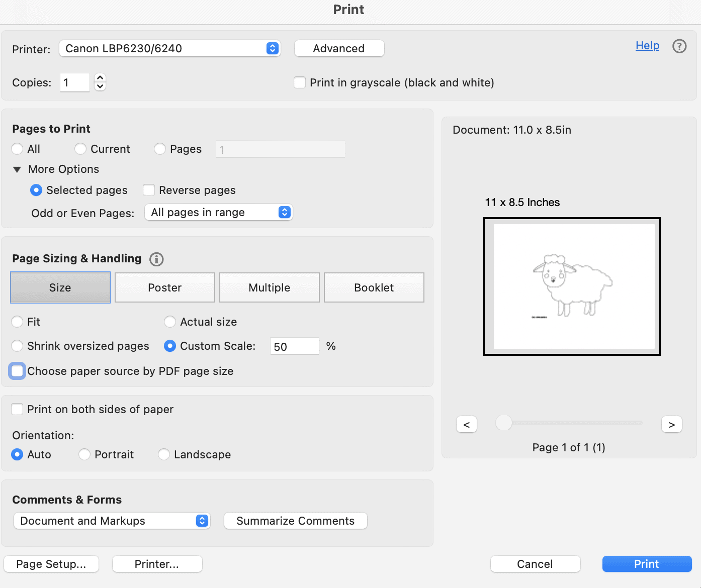Enable Print in grayscale checkbox
Screen dimensions: 701x588
(300, 82)
